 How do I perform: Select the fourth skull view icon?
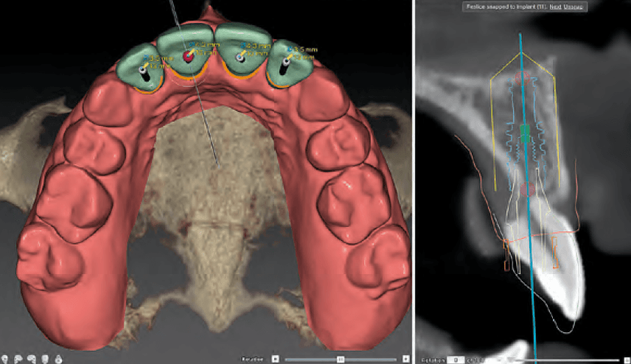tap(45, 359)
